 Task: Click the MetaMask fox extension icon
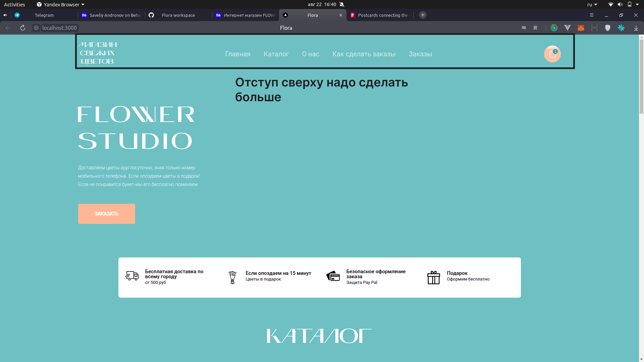tap(581, 28)
